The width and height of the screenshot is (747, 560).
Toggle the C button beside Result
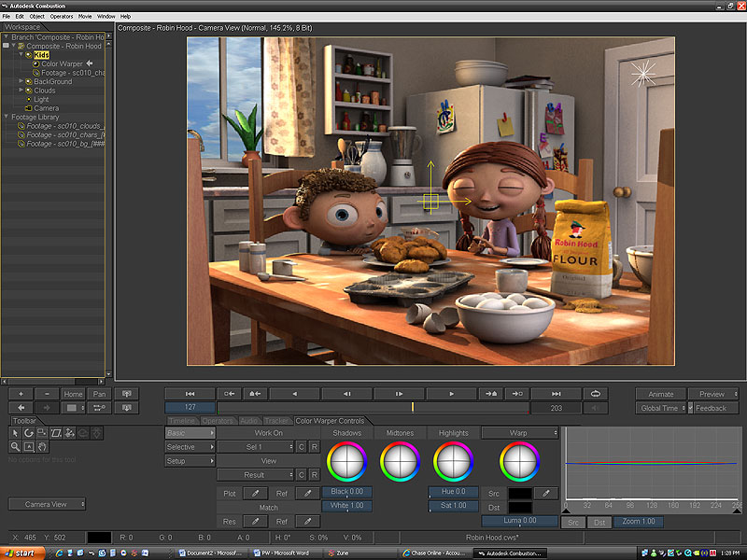301,475
